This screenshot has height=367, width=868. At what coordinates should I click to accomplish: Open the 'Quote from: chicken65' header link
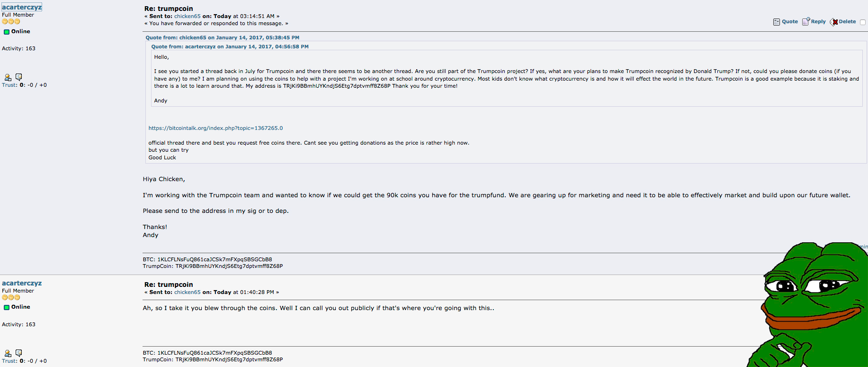[x=223, y=37]
